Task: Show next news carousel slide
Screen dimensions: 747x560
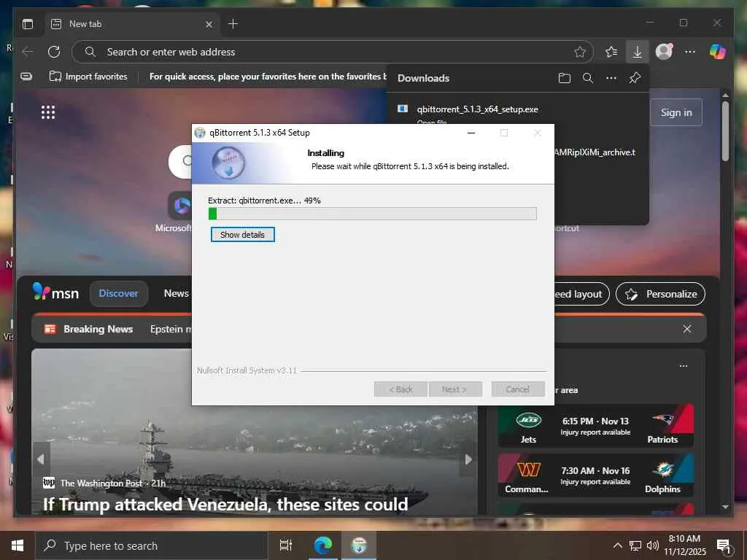Action: tap(468, 459)
